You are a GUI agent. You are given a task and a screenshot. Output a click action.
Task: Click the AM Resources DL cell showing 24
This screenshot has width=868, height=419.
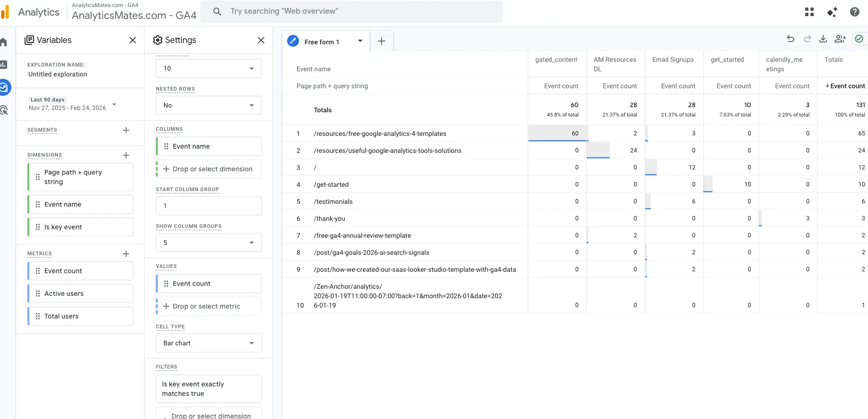coord(616,151)
